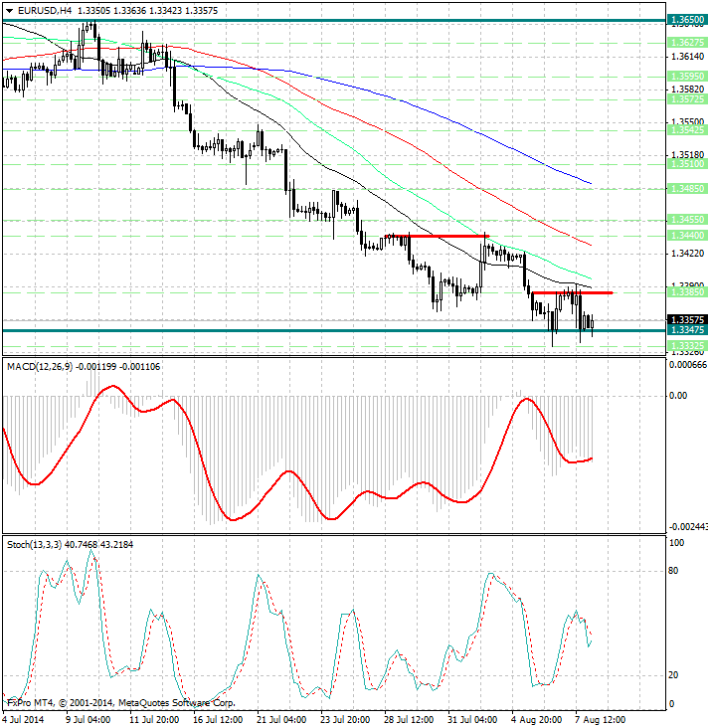Click the Stochastic scale value 0
The width and height of the screenshot is (708, 728).
pos(671,704)
